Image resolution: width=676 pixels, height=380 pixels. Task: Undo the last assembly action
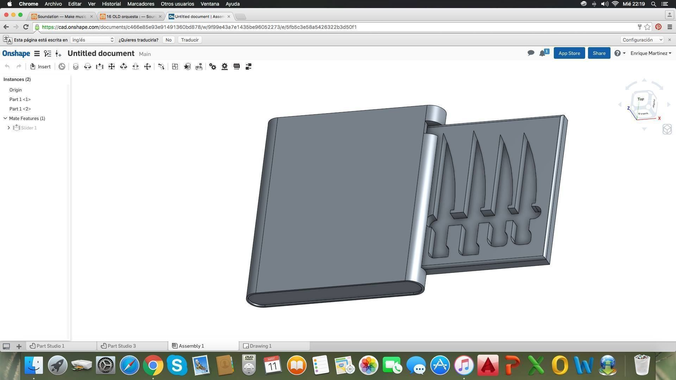click(7, 66)
